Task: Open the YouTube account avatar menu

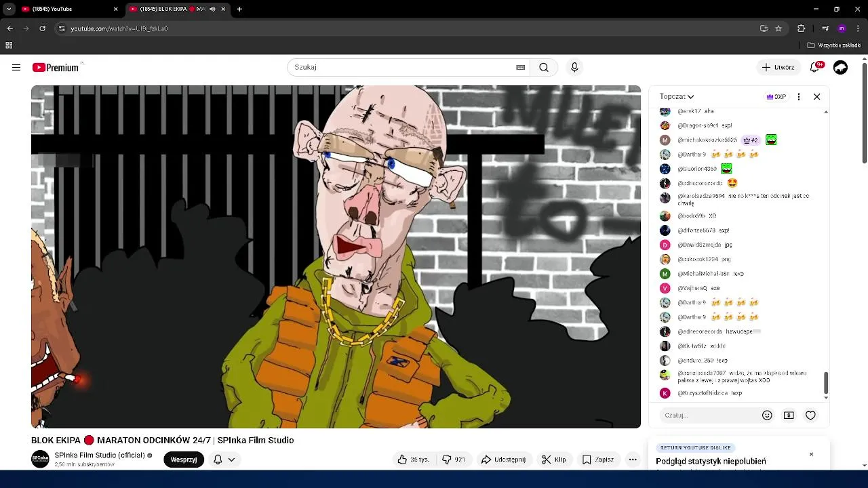Action: pos(840,67)
